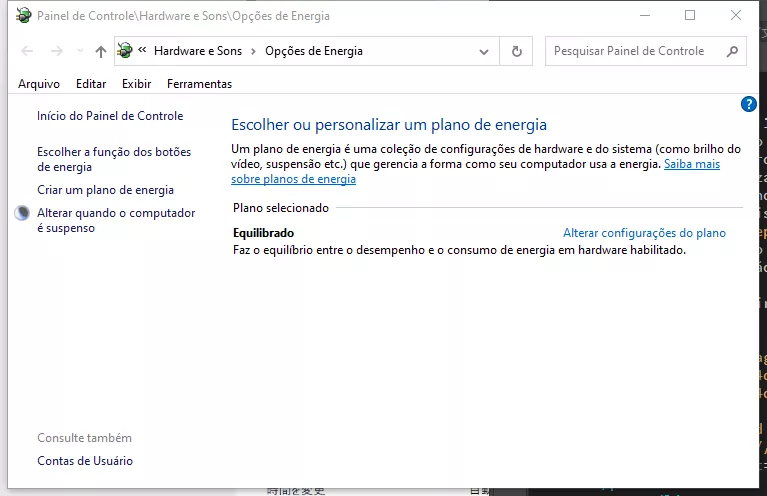Close the Opções de Energia window
This screenshot has height=496, width=767.
click(736, 16)
